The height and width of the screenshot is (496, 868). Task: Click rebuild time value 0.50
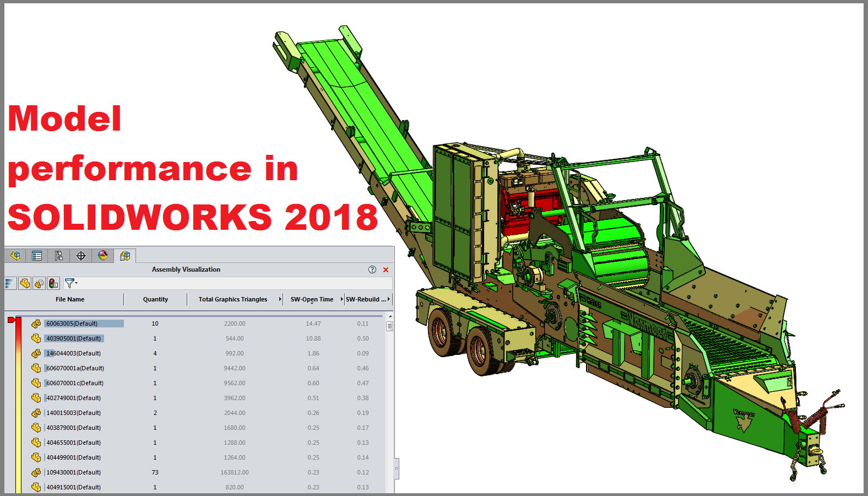click(x=363, y=338)
